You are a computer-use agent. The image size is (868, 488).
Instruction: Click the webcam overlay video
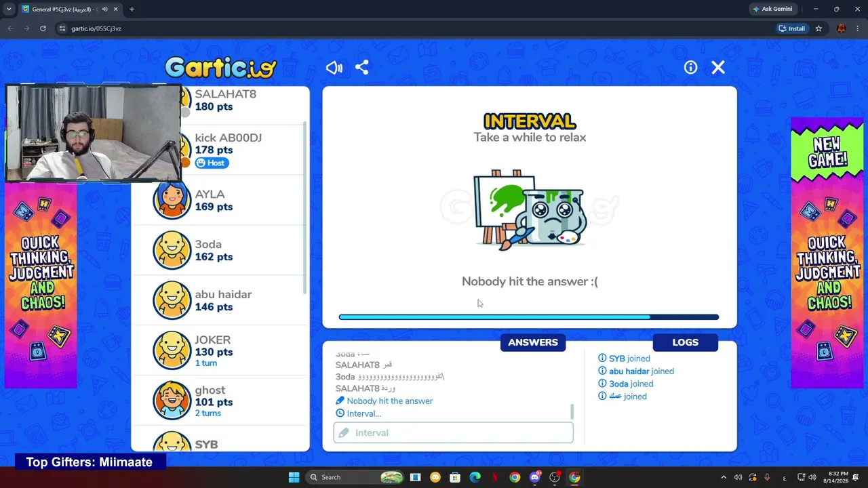[93, 134]
